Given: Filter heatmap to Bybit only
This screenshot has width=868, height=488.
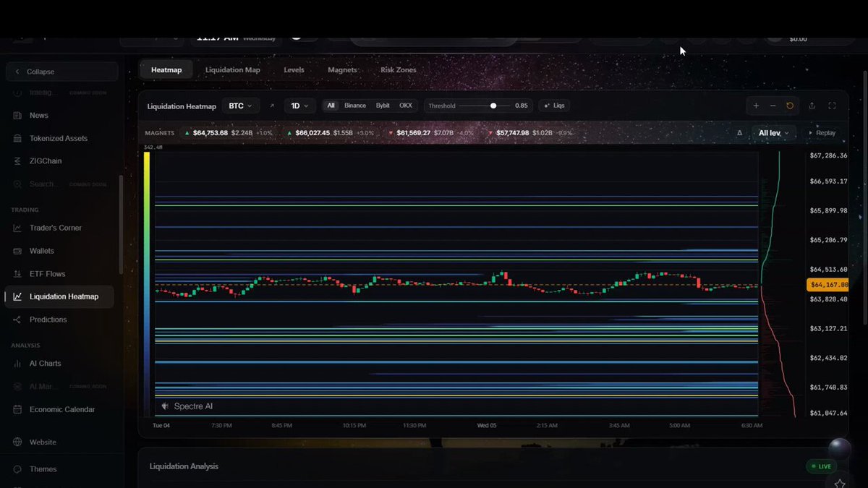Looking at the screenshot, I should pos(383,106).
